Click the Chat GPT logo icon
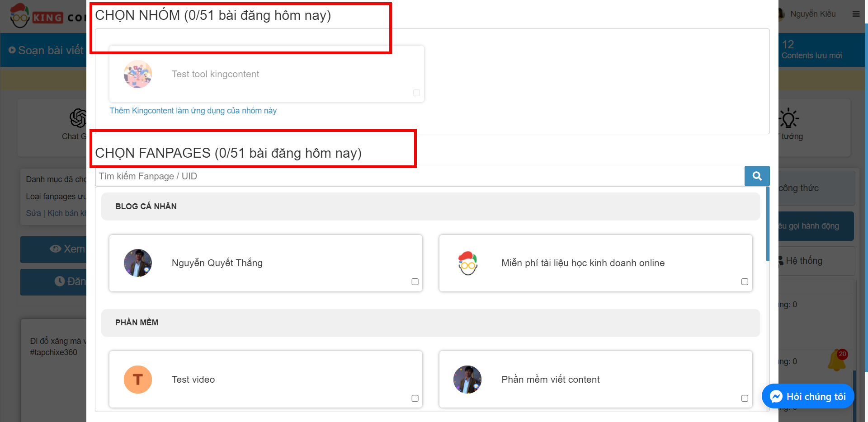The image size is (868, 422). [x=78, y=118]
